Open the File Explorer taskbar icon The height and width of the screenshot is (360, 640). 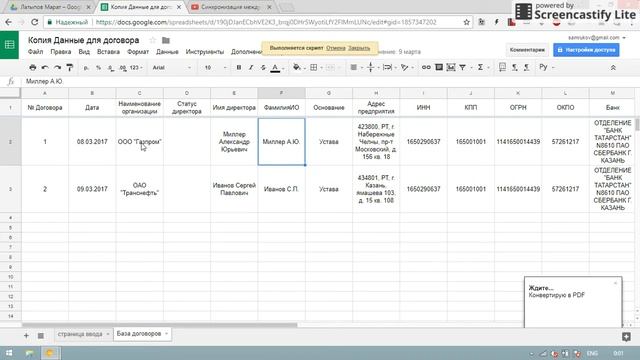coord(29,353)
